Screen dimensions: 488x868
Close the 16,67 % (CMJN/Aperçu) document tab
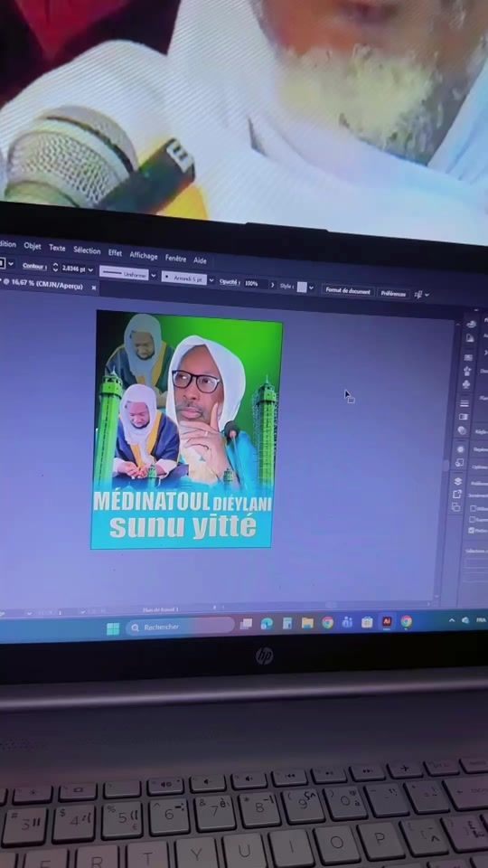pyautogui.click(x=93, y=288)
